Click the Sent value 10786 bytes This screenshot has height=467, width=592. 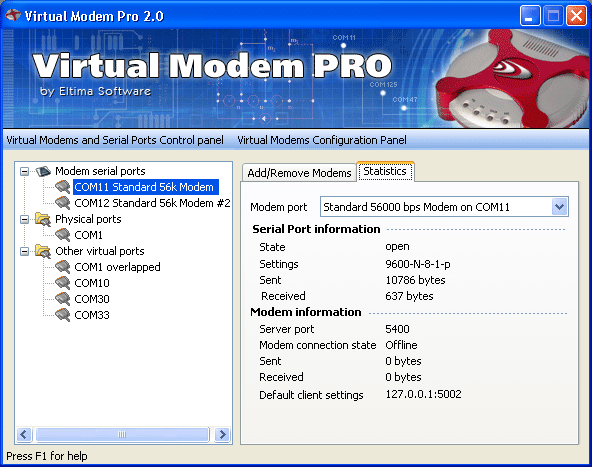pyautogui.click(x=415, y=280)
